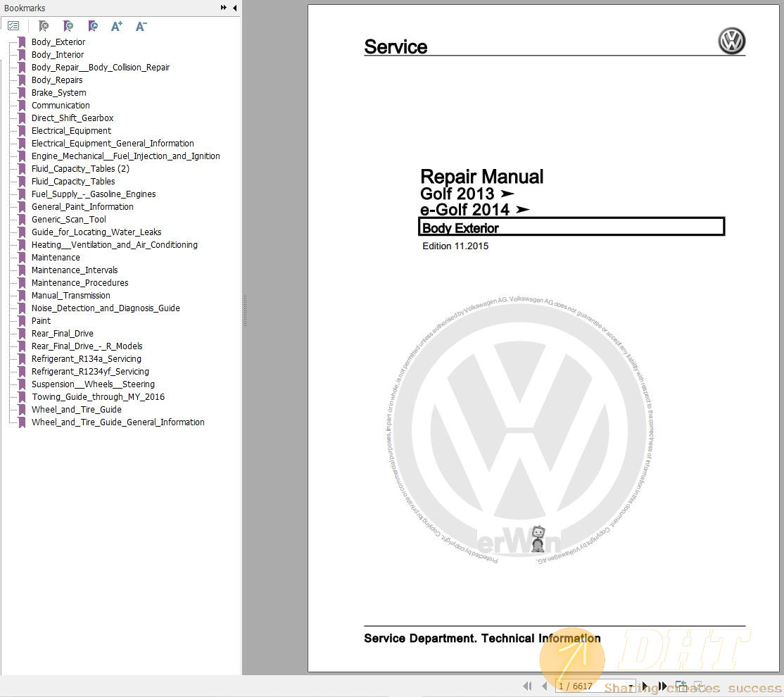Select the Electrical_Equipment bookmark
Screen dimensions: 784x697
coord(71,130)
